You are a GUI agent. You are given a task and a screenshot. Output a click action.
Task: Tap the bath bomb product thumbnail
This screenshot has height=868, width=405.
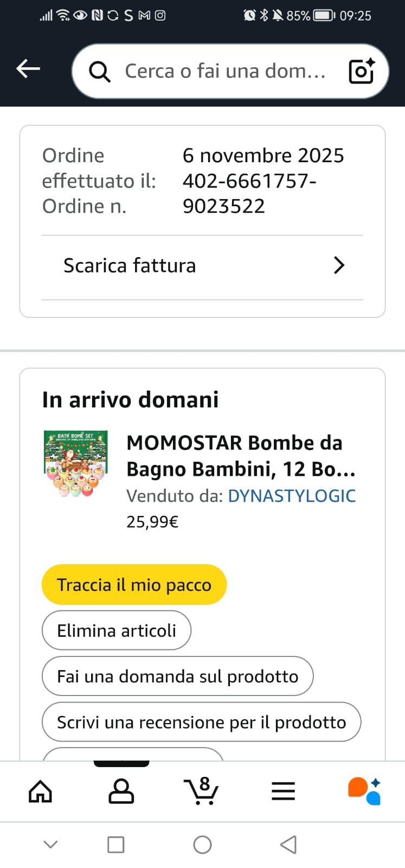pos(76,464)
